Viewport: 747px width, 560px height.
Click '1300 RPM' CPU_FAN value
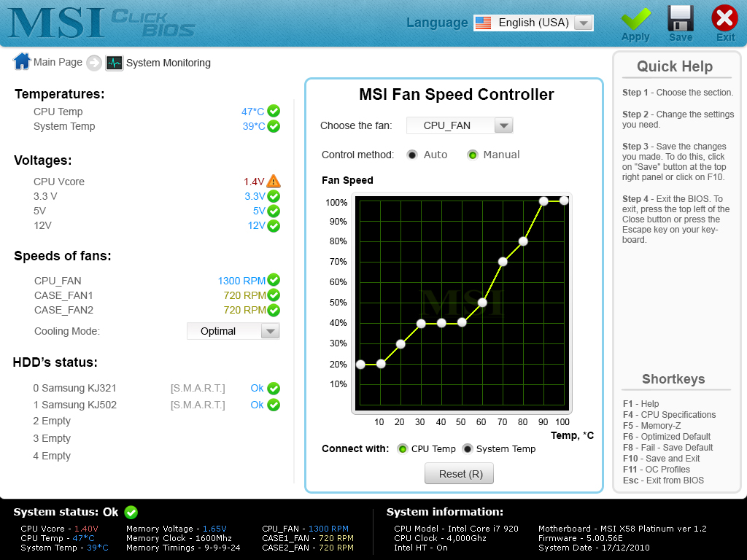[241, 281]
